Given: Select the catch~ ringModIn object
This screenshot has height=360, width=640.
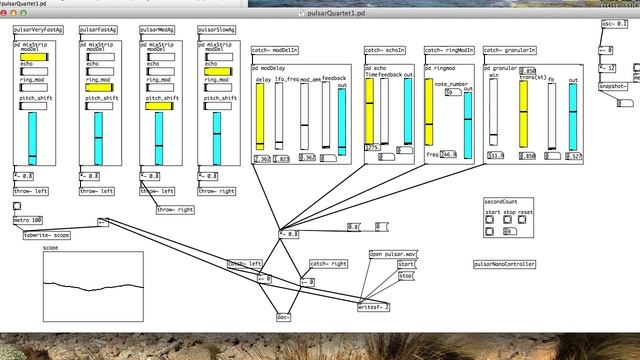Looking at the screenshot, I should click(x=449, y=50).
